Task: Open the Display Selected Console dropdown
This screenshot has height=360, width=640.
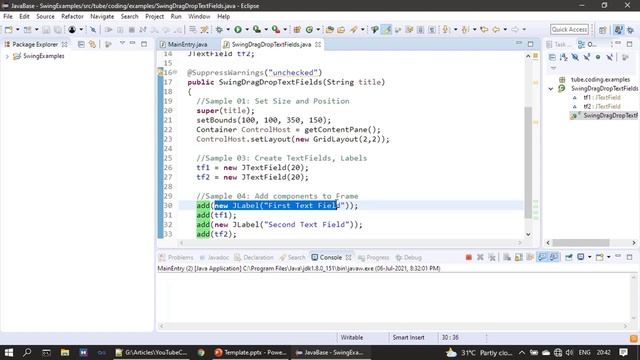Action: click(x=589, y=257)
